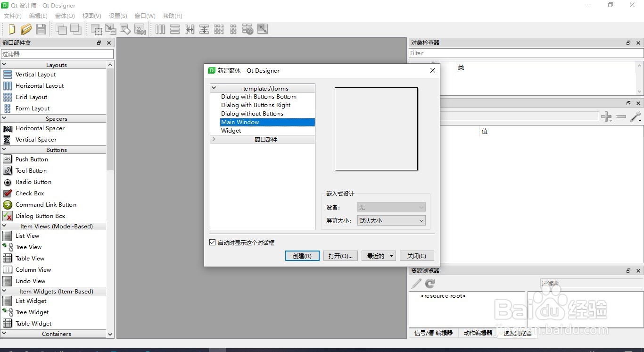The height and width of the screenshot is (352, 644).
Task: Click the Lay Out Horizontally toolbar icon
Action: [160, 29]
